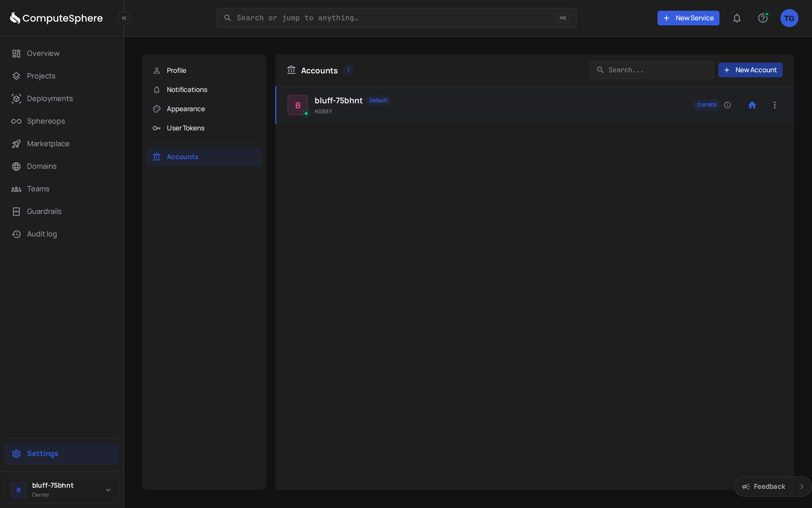Open Deployments in sidebar
Viewport: 812px width, 508px height.
(x=62, y=98)
